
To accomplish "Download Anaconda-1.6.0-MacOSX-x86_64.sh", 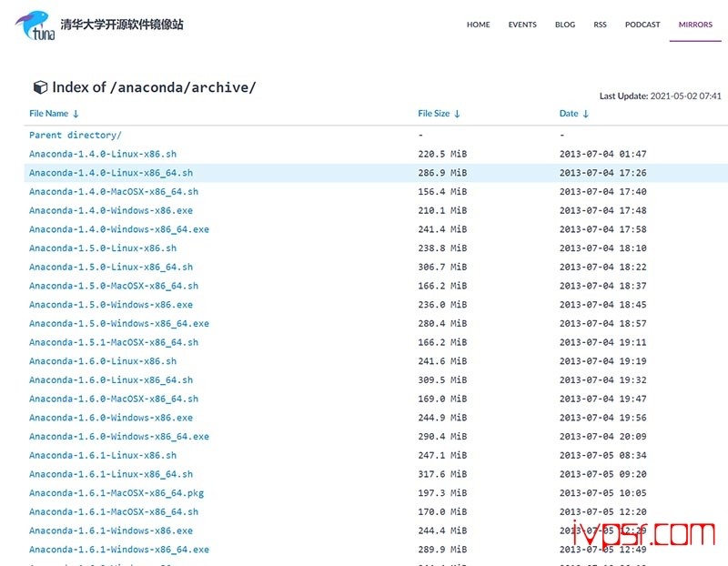I will (114, 399).
